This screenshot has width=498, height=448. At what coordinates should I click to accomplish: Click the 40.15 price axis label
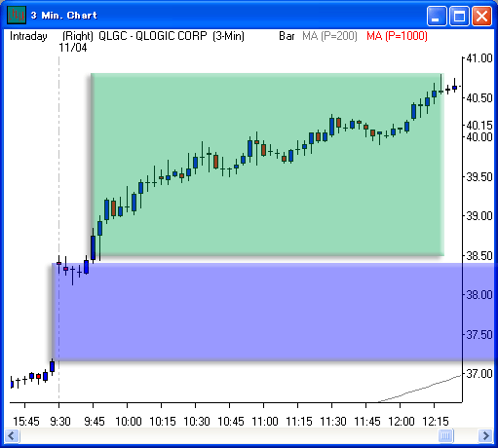coord(479,126)
